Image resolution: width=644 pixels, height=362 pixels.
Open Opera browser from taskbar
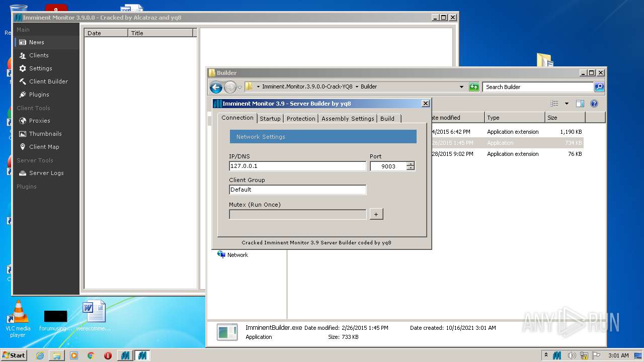click(108, 355)
